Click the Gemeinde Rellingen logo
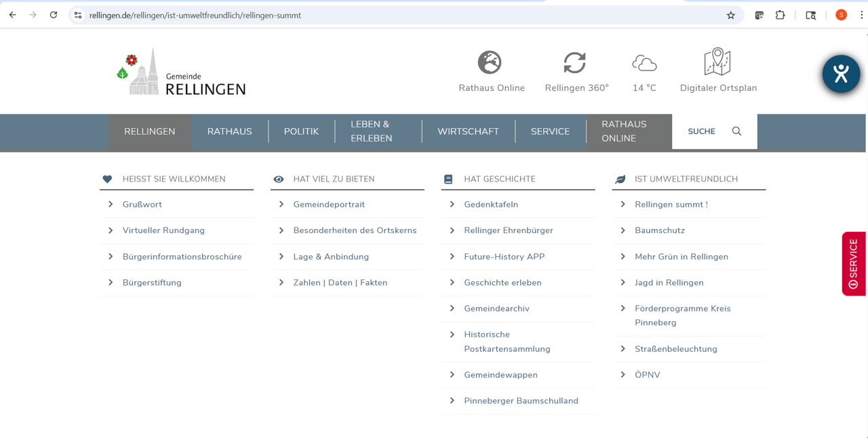The height and width of the screenshot is (439, 868). [181, 72]
